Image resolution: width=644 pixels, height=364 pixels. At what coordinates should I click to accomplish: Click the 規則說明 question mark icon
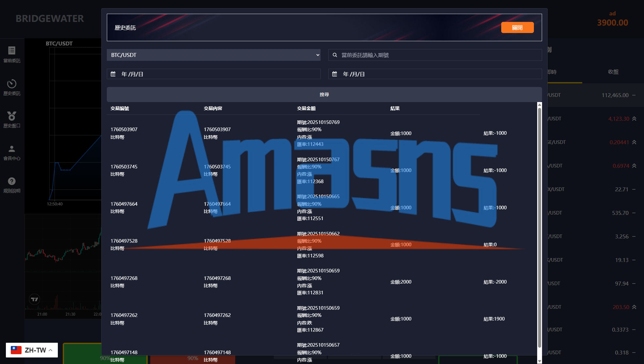[12, 181]
